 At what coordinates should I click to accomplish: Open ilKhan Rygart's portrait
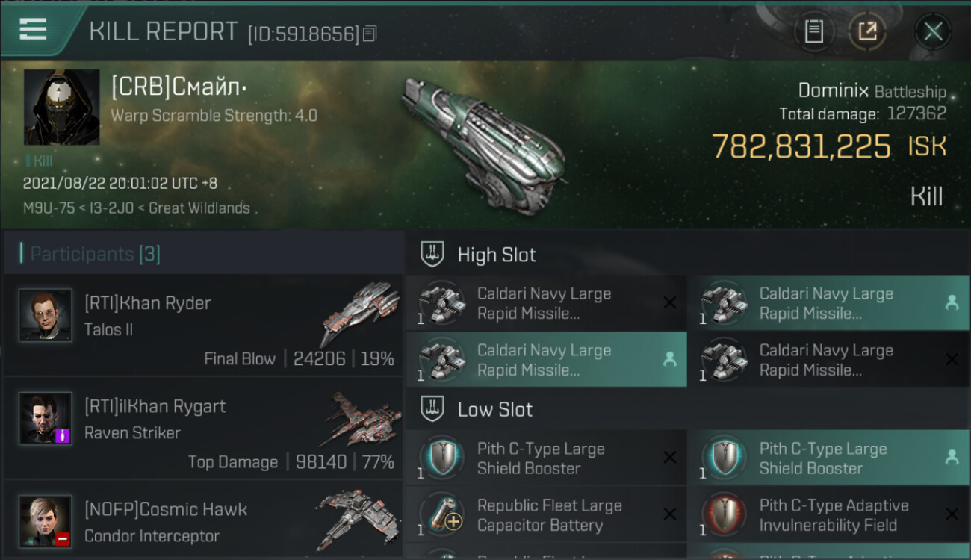[46, 418]
